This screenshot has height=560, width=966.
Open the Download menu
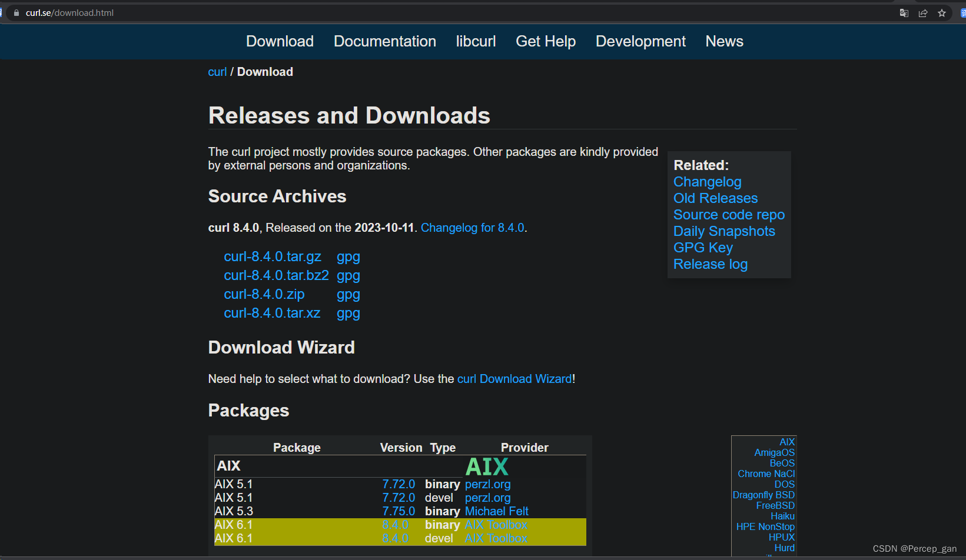(x=280, y=41)
